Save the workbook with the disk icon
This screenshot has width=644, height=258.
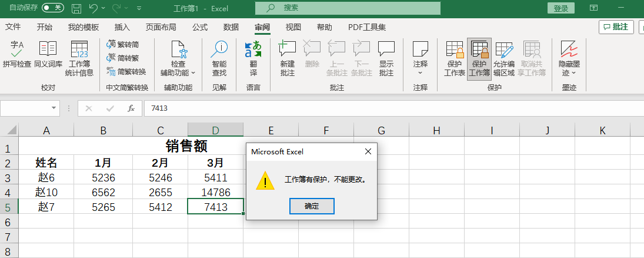tap(76, 8)
